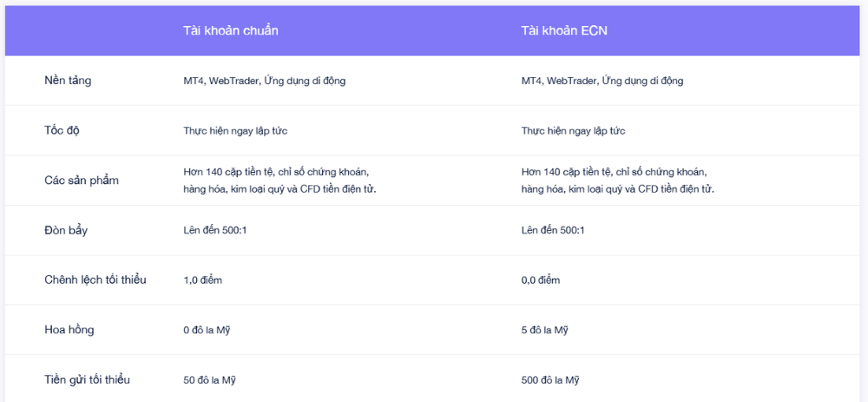Screen dimensions: 868x402
Task: Click the "Các sản phẩm" row label
Action: (82, 181)
